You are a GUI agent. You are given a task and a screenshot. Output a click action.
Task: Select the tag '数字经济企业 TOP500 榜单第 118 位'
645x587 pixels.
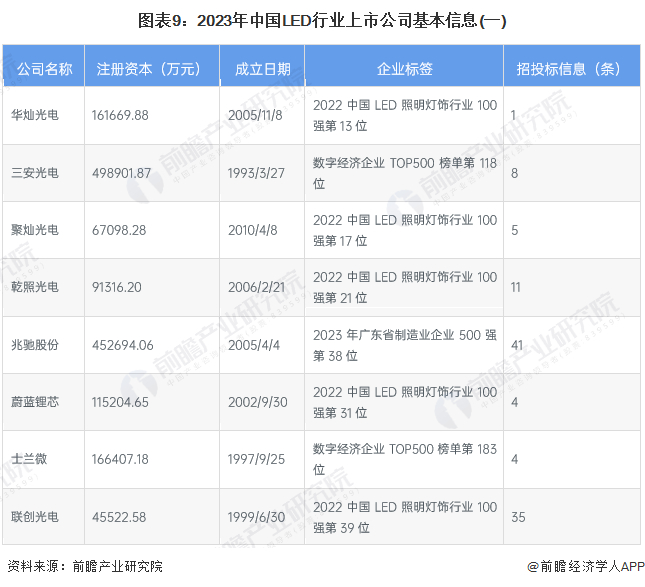point(405,173)
